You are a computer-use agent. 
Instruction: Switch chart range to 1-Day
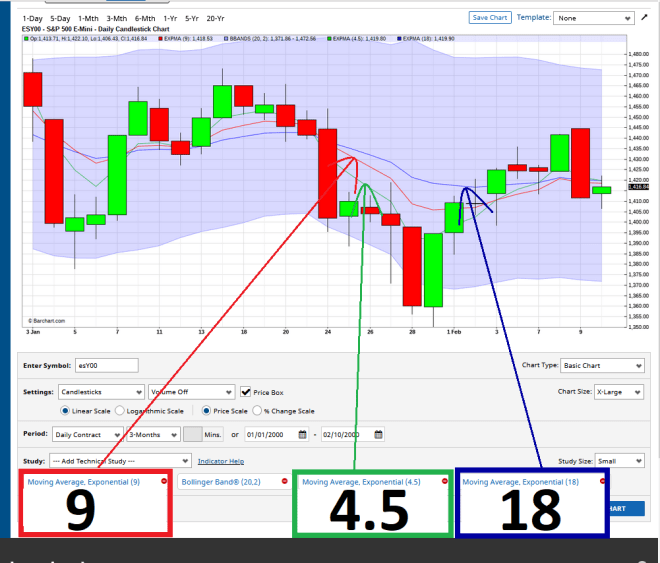32,19
